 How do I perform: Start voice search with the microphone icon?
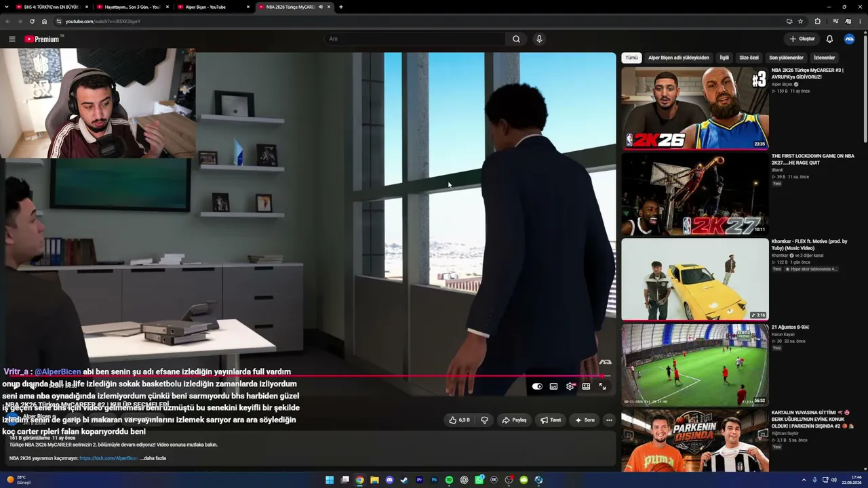pyautogui.click(x=539, y=39)
